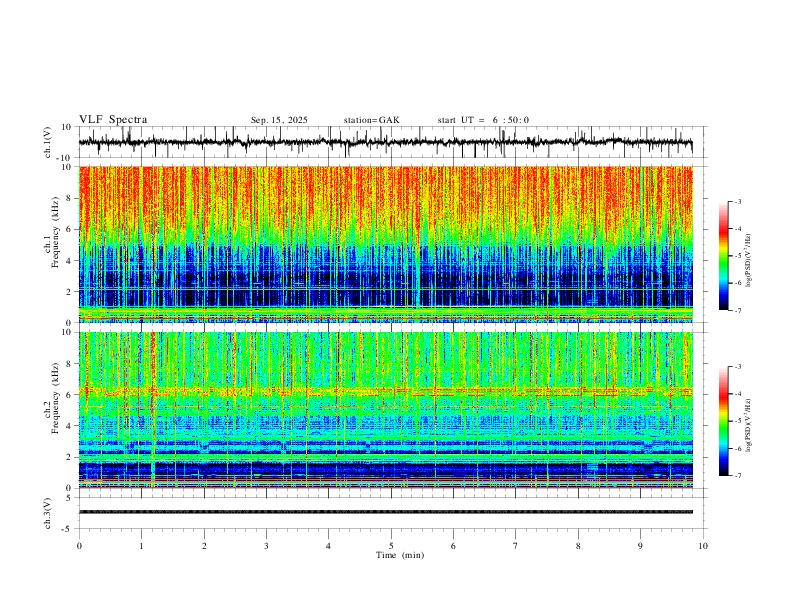The width and height of the screenshot is (792, 612).
Task: Click the ch.3 black signal bar
Action: pyautogui.click(x=385, y=512)
